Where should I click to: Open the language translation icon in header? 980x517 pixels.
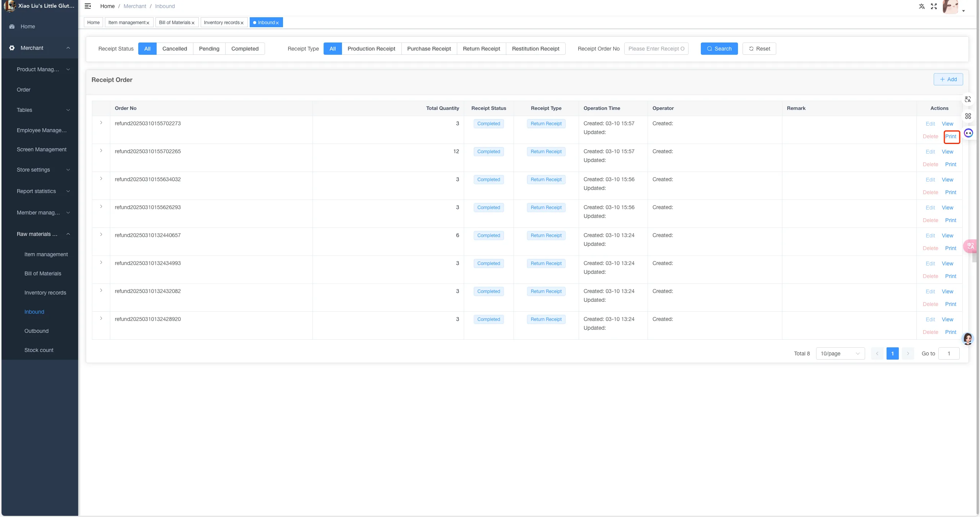(x=922, y=6)
